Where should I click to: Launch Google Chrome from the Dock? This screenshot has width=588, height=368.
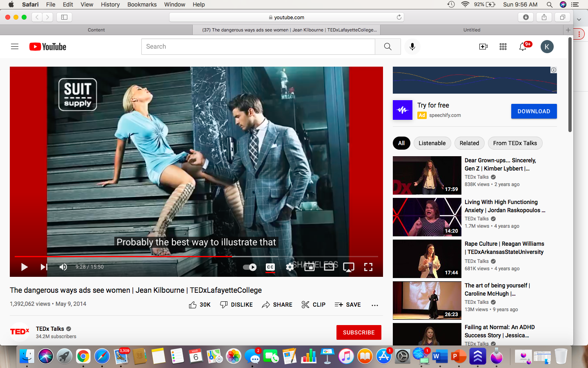tap(83, 356)
